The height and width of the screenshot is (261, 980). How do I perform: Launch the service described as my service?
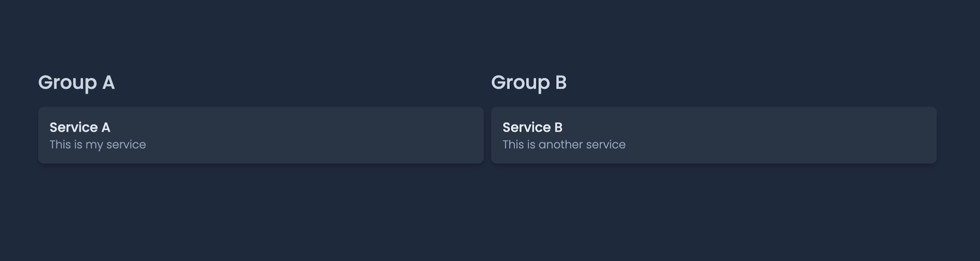pyautogui.click(x=261, y=135)
